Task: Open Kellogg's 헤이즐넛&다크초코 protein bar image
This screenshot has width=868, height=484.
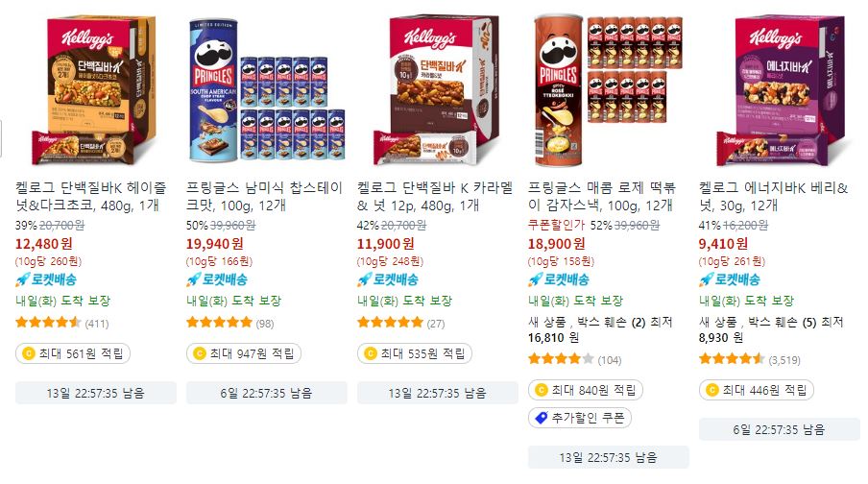Action: 95,90
